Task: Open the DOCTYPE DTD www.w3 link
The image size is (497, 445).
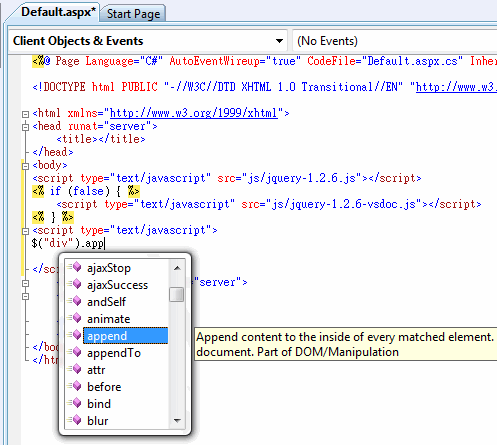Action: (456, 87)
